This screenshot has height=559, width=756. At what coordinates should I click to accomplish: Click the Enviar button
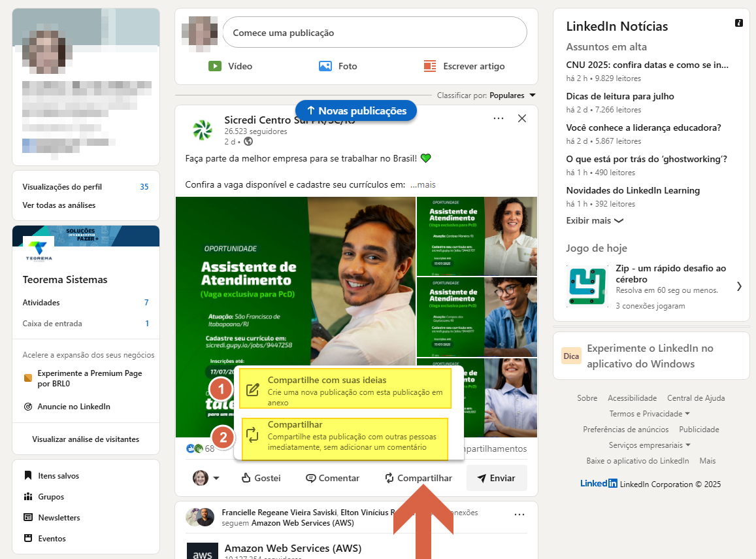[x=497, y=478]
